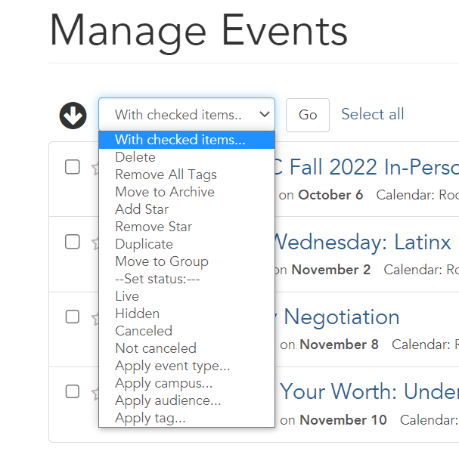Set status to Hidden

137,314
